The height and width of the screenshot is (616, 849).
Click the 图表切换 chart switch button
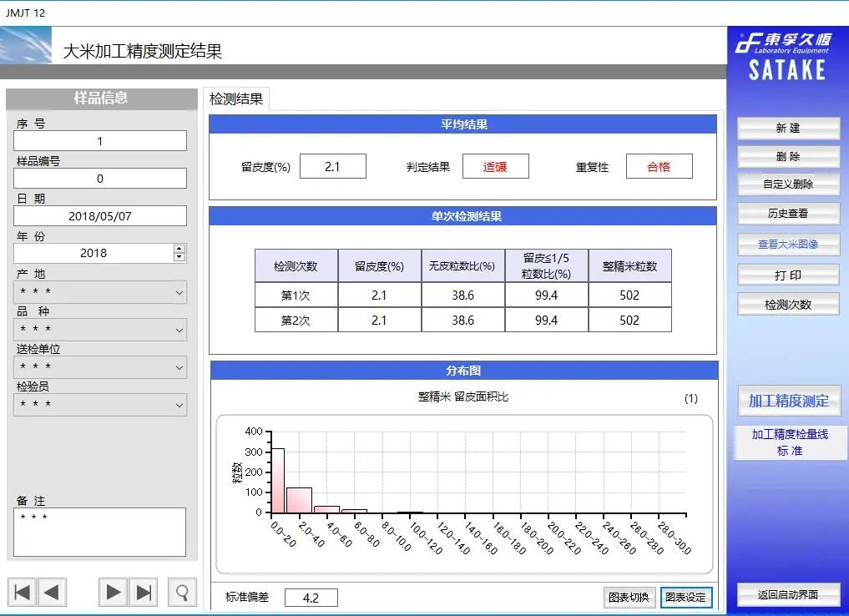[x=629, y=598]
